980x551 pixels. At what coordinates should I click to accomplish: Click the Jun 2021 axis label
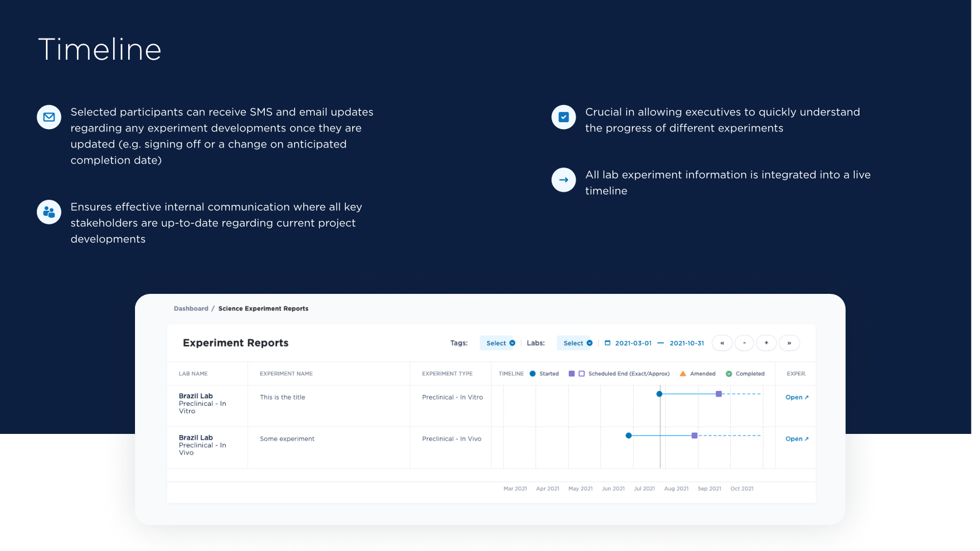613,489
